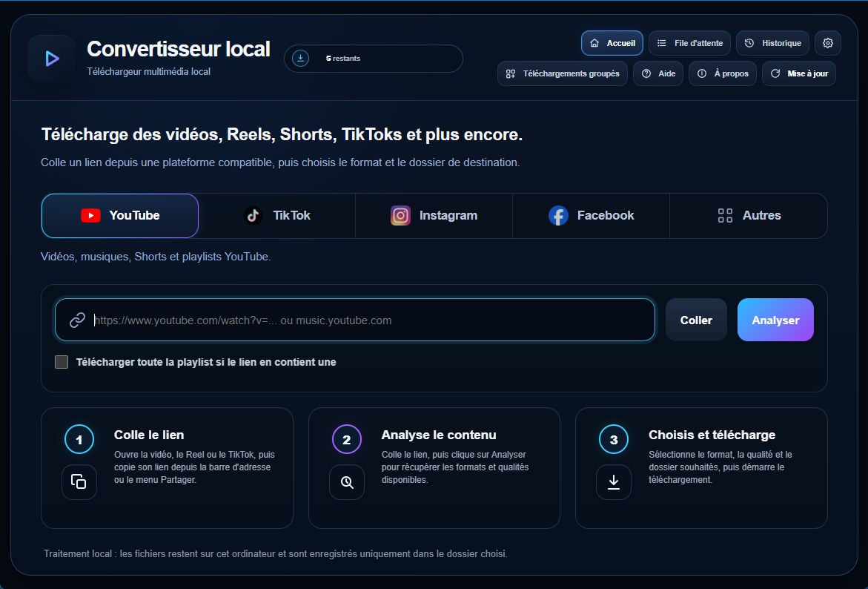Click the grid icon next to Autres
868x589 pixels.
(x=725, y=216)
